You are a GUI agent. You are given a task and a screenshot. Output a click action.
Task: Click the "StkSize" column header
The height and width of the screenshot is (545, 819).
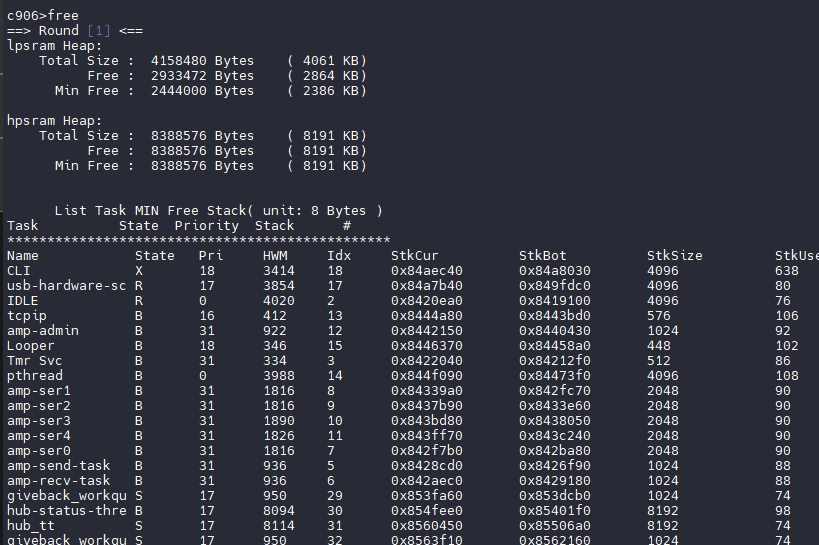point(674,256)
